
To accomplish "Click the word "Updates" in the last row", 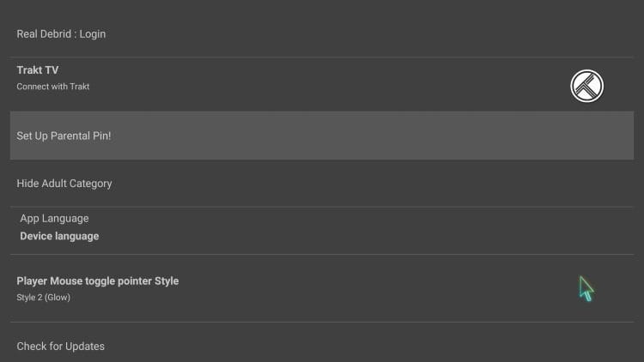I will point(84,347).
